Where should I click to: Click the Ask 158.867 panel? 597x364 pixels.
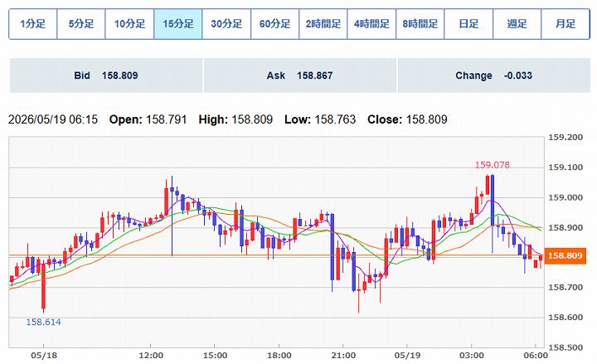click(x=300, y=75)
